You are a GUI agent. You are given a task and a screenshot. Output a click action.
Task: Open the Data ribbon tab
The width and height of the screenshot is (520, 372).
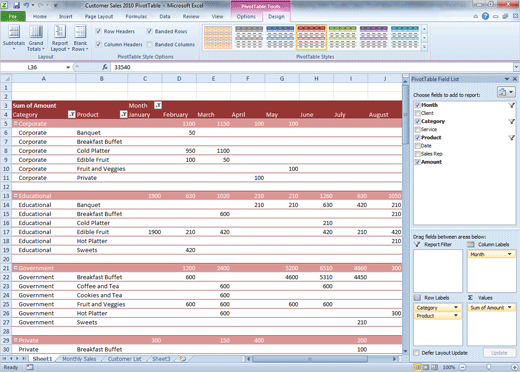[x=165, y=16]
